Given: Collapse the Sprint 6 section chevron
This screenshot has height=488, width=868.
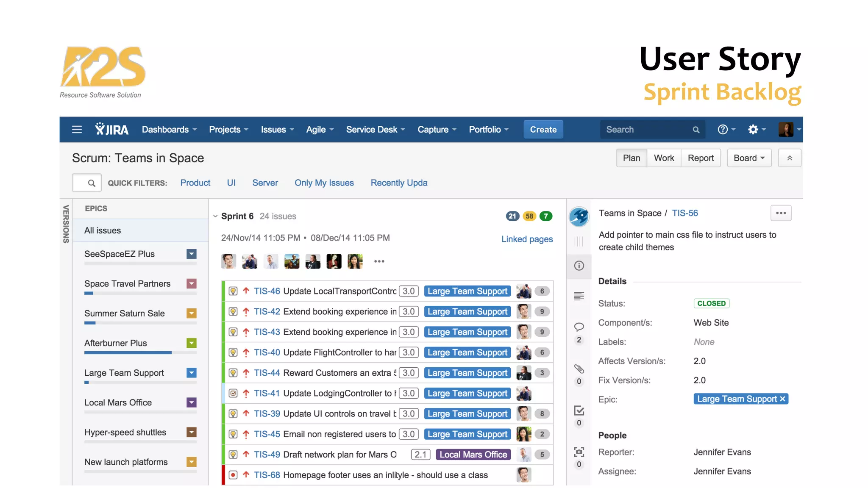Looking at the screenshot, I should (215, 216).
